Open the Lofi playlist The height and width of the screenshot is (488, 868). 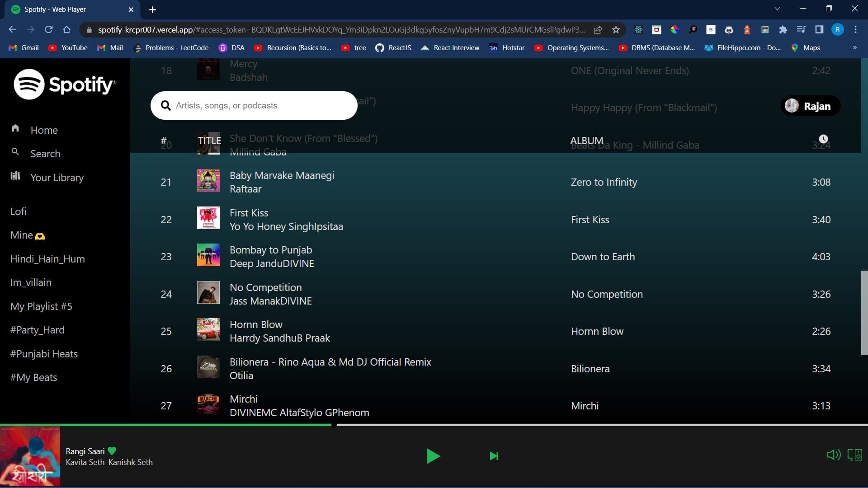pos(18,211)
